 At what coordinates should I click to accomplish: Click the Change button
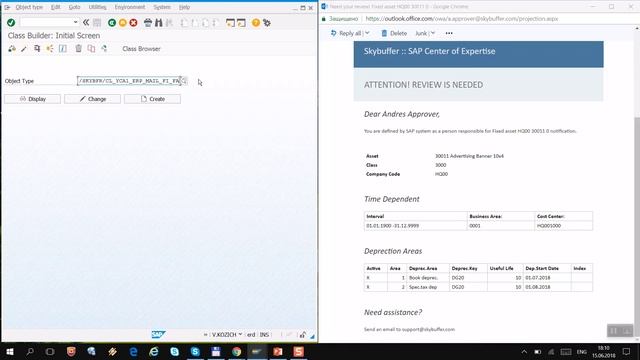(93, 99)
